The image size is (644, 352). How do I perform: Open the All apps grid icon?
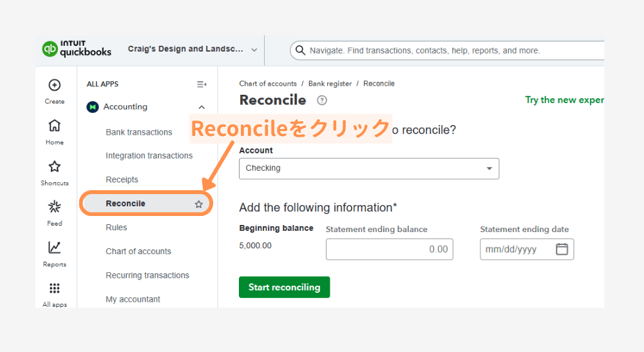click(x=55, y=289)
